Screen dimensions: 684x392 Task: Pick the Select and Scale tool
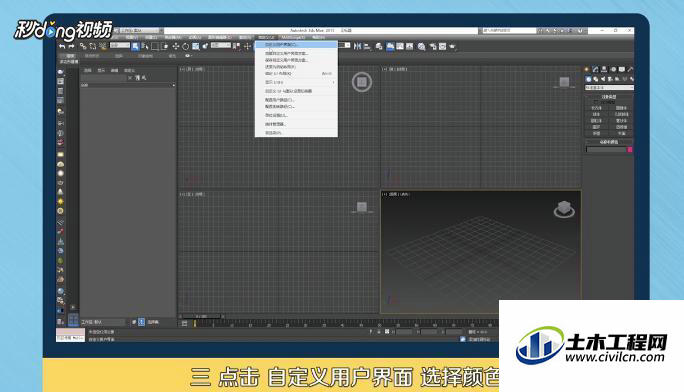tap(195, 46)
